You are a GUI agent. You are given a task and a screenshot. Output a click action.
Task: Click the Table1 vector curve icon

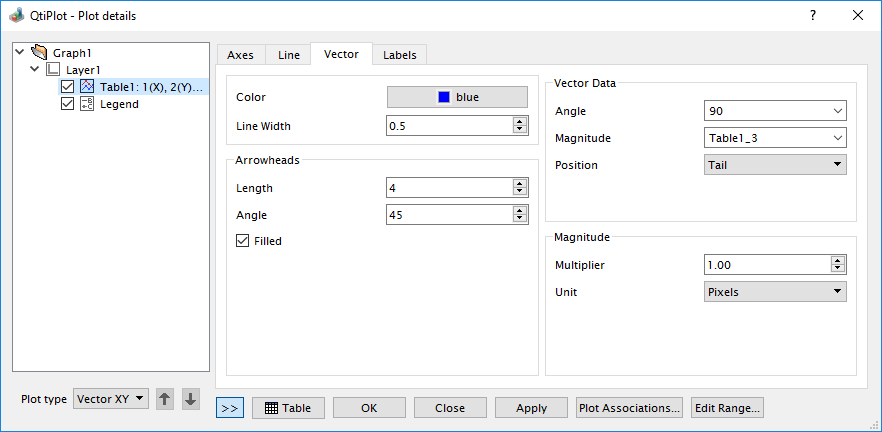pos(87,87)
